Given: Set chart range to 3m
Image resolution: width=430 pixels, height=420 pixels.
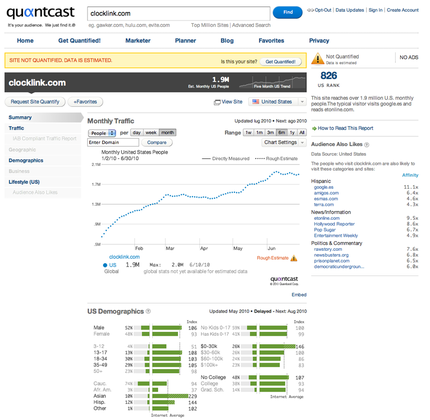Looking at the screenshot, I should (270, 133).
